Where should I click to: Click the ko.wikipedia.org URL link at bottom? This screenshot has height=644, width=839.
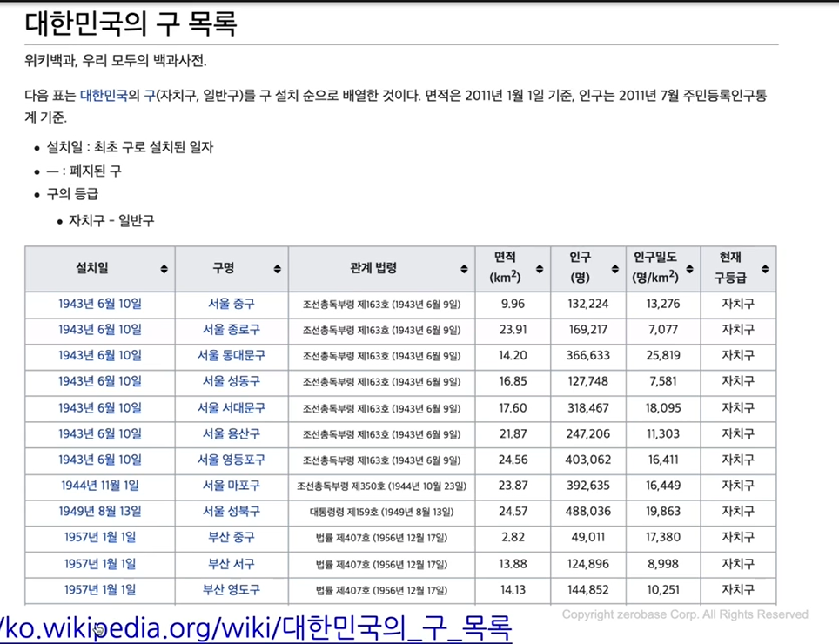(256, 627)
